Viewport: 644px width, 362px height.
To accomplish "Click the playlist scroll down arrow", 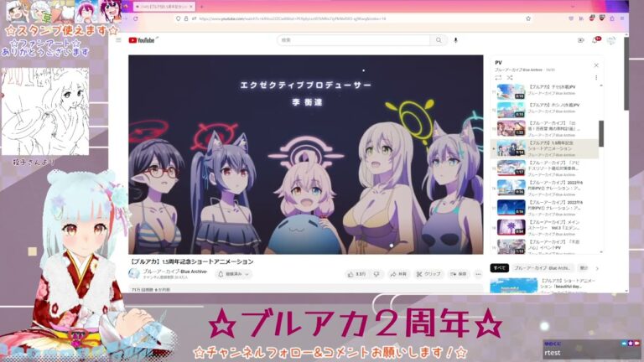I will (x=601, y=251).
